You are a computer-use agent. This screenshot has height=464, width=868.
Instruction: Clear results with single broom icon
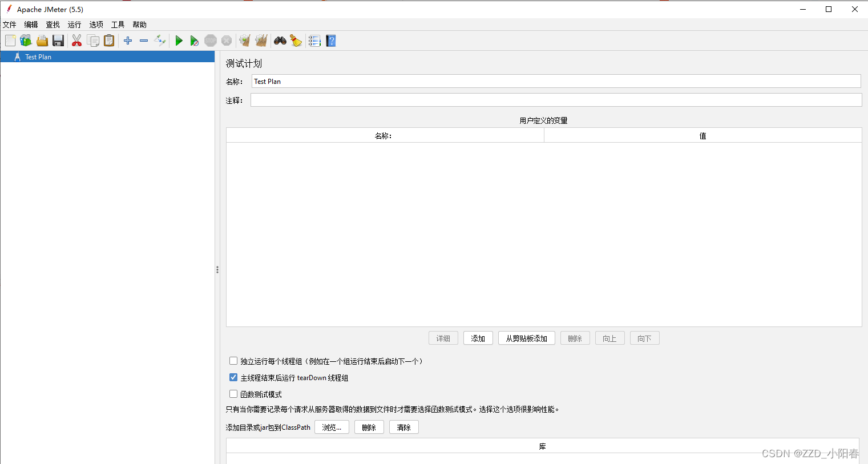[x=245, y=41]
